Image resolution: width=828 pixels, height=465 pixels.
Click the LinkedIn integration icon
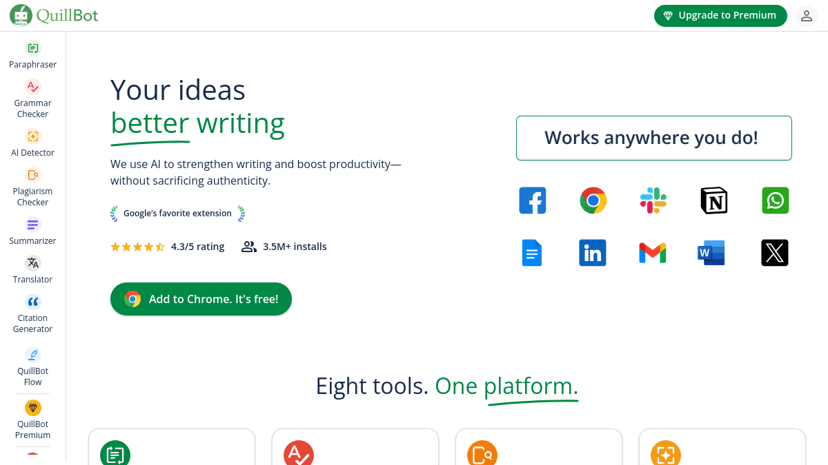pyautogui.click(x=592, y=252)
